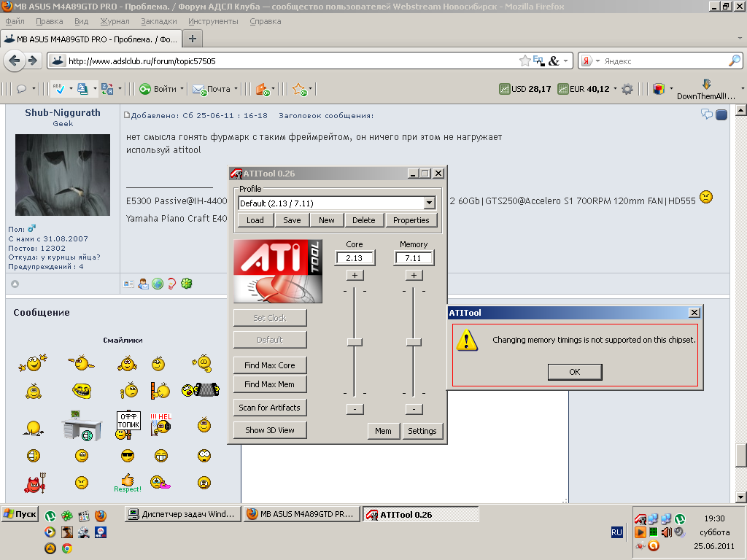Expand the dropdown next to the ampersand icon

pyautogui.click(x=565, y=61)
